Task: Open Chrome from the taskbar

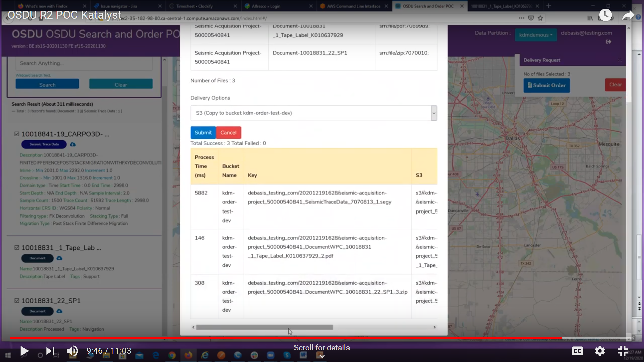Action: click(172, 355)
